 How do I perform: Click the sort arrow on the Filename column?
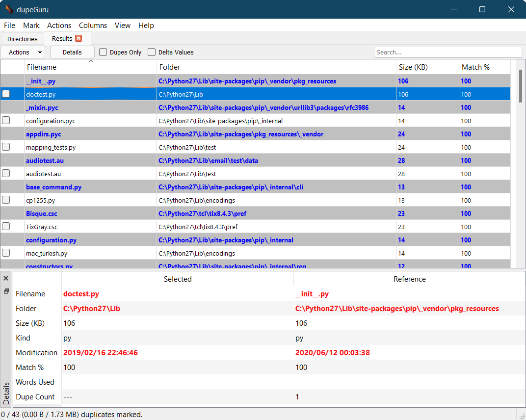point(91,61)
